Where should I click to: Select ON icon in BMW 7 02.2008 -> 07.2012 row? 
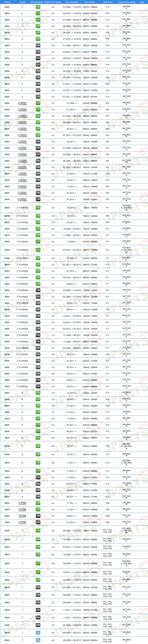(x=38, y=587)
